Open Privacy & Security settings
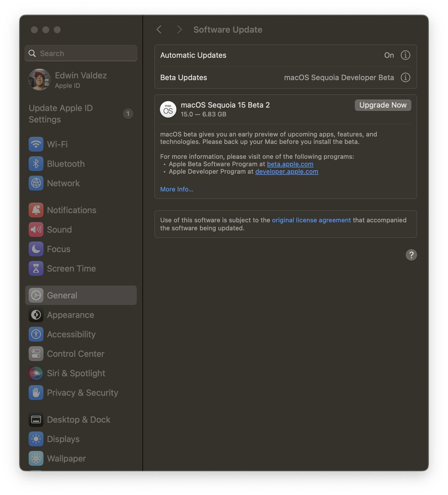 [x=83, y=392]
